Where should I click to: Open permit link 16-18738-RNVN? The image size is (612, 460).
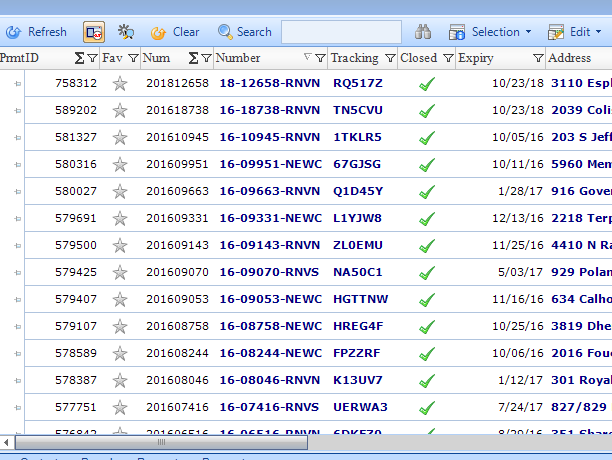pyautogui.click(x=270, y=110)
